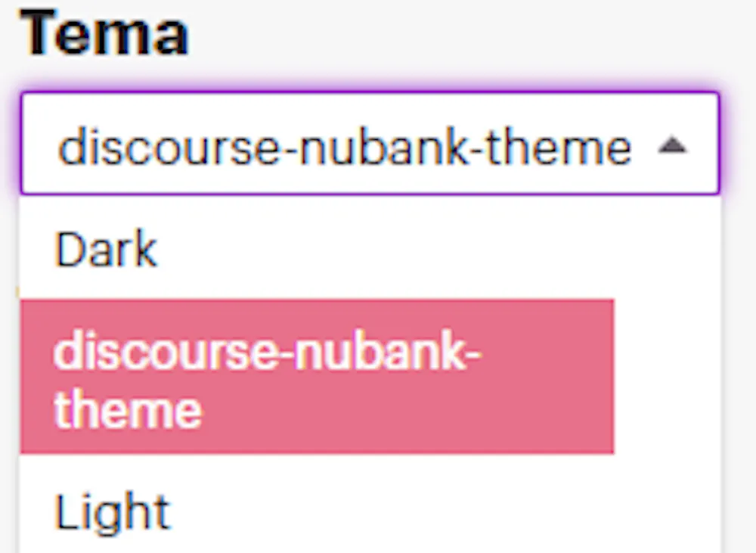Choose the Light theme option

[112, 511]
